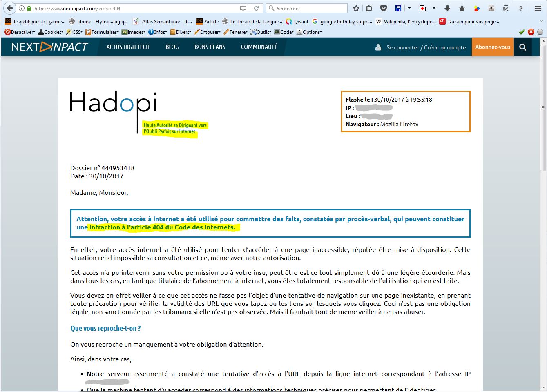Open the Options dropdown menu
Image resolution: width=547 pixels, height=392 pixels.
click(309, 32)
